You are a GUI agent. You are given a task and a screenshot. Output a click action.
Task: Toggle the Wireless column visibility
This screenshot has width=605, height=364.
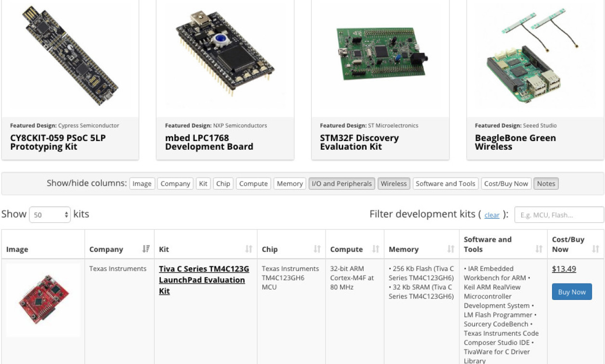pos(394,183)
